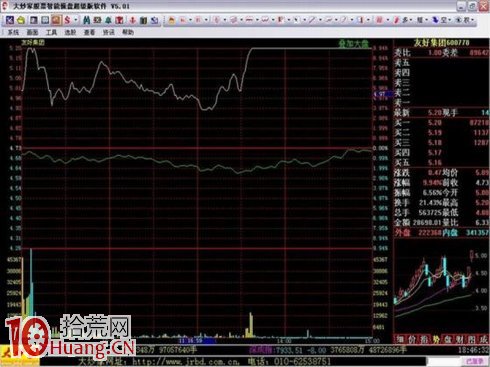Click the red dollar sign icon
This screenshot has height=367, width=490.
[67, 20]
